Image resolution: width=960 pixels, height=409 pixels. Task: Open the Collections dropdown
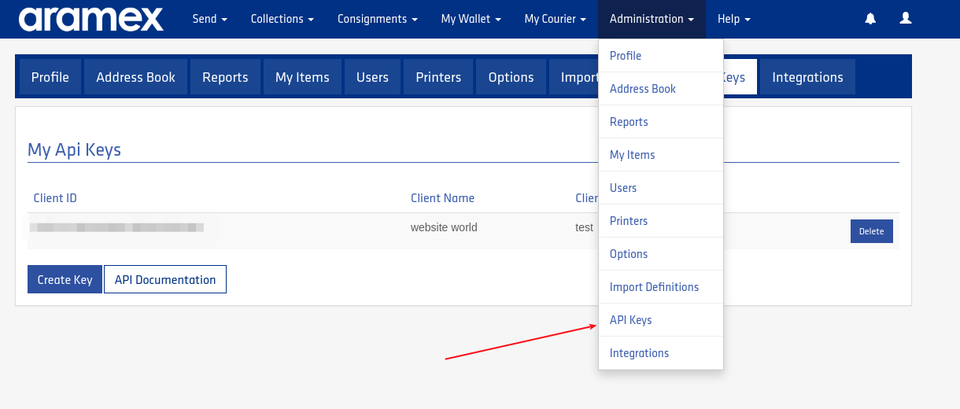tap(282, 19)
